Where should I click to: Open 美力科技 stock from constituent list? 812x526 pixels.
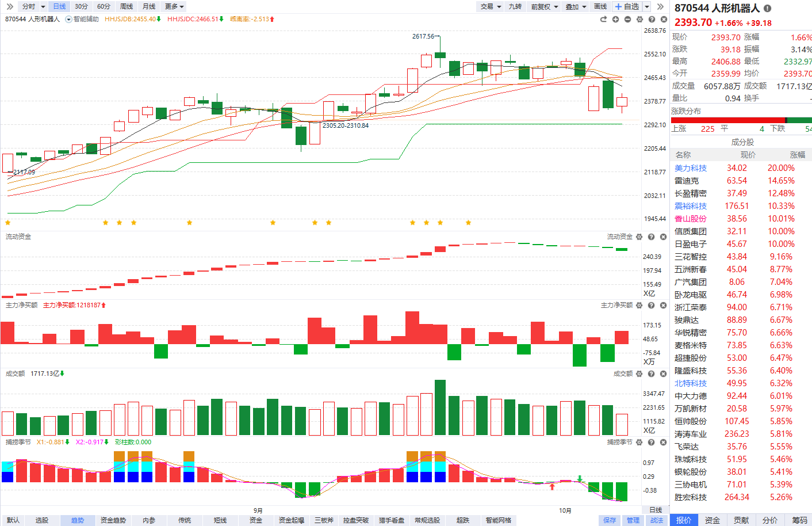(691, 168)
